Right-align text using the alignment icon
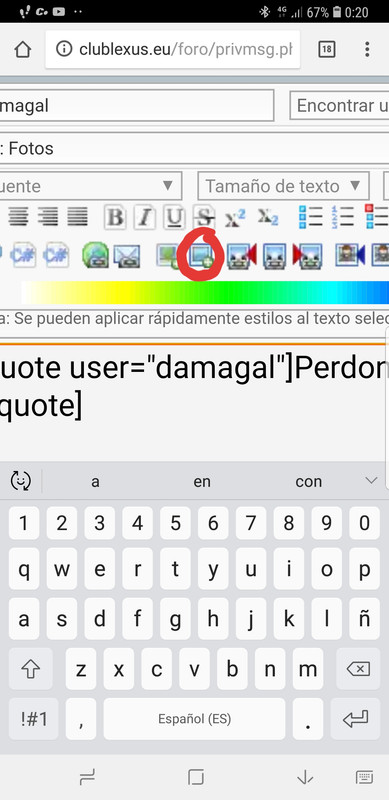 click(48, 217)
